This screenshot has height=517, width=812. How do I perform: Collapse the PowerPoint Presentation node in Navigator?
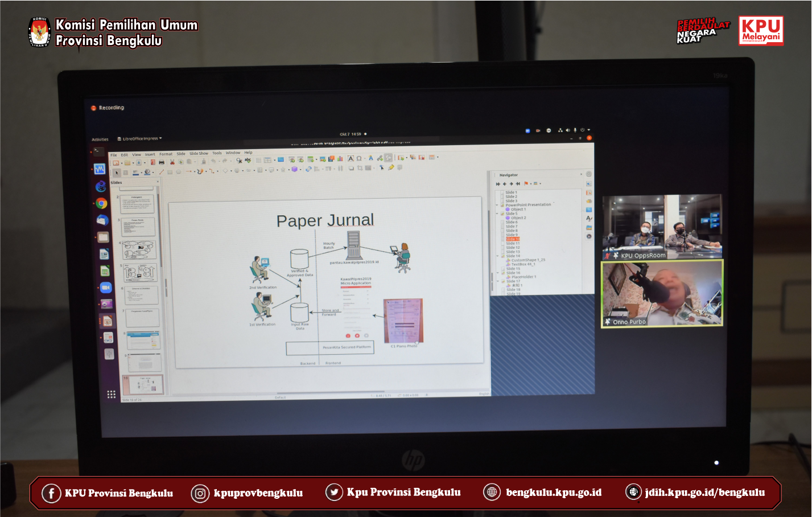pos(498,205)
